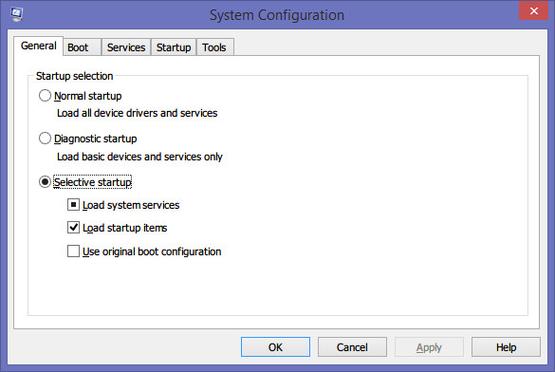Select the Selective startup radio button
555x372 pixels.
(x=45, y=182)
